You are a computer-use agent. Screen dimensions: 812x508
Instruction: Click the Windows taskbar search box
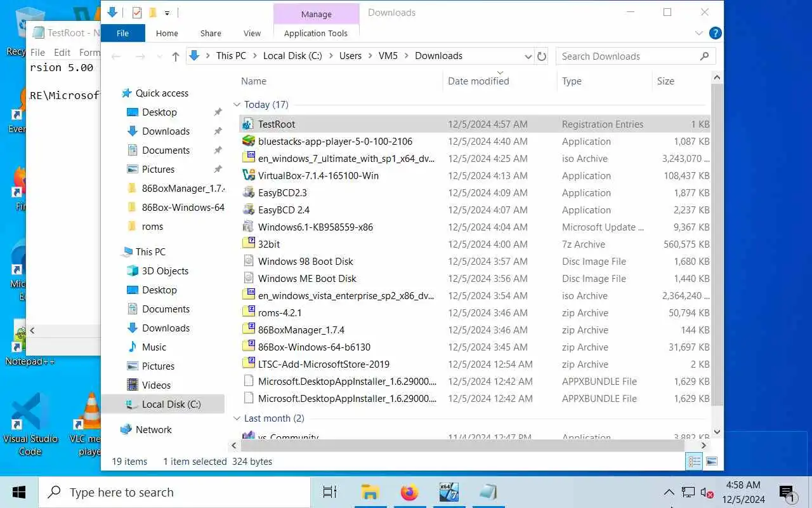click(174, 492)
